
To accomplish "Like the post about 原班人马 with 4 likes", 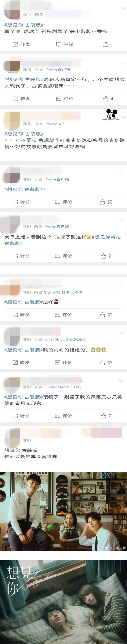I will 108,99.
